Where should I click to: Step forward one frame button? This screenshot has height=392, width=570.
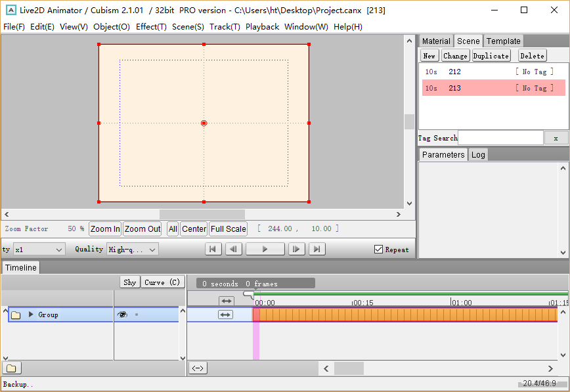296,249
